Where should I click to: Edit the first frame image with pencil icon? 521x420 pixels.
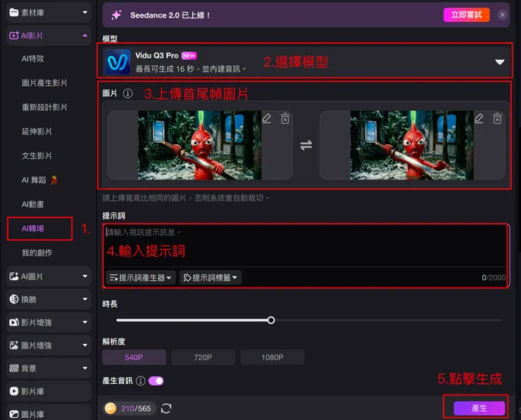266,118
